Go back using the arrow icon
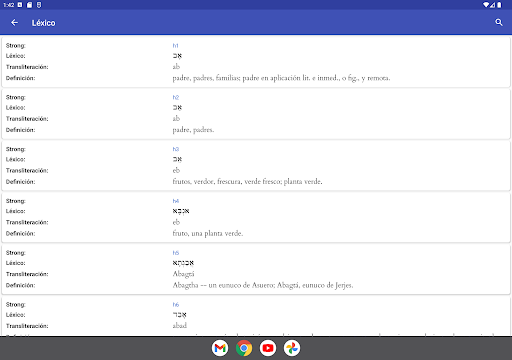The width and height of the screenshot is (512, 360). click(x=14, y=23)
